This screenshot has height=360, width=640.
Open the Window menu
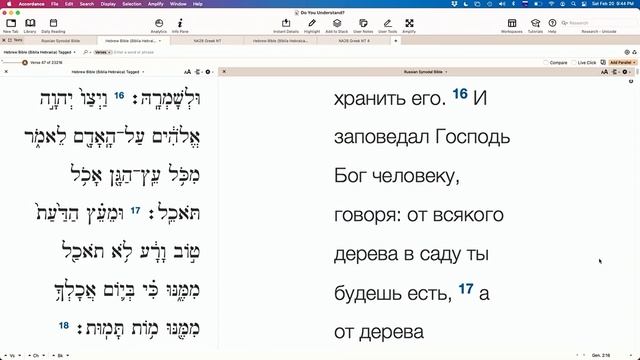[178, 4]
